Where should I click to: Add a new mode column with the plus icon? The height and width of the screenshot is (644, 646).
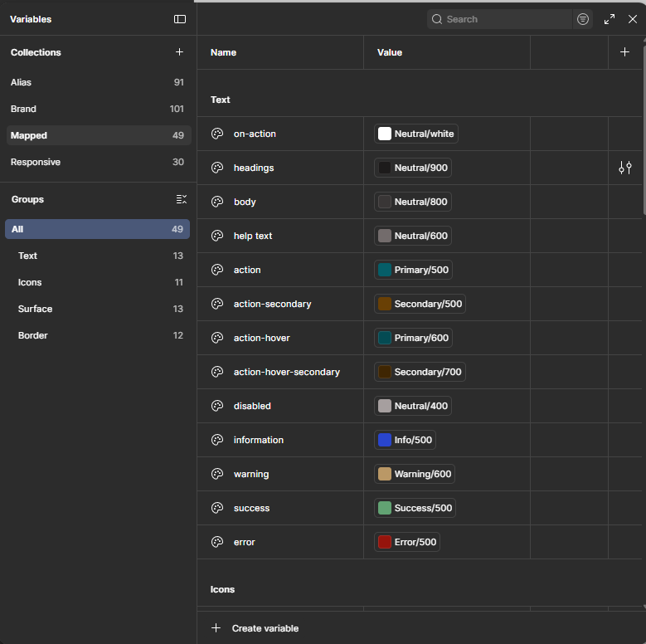624,52
